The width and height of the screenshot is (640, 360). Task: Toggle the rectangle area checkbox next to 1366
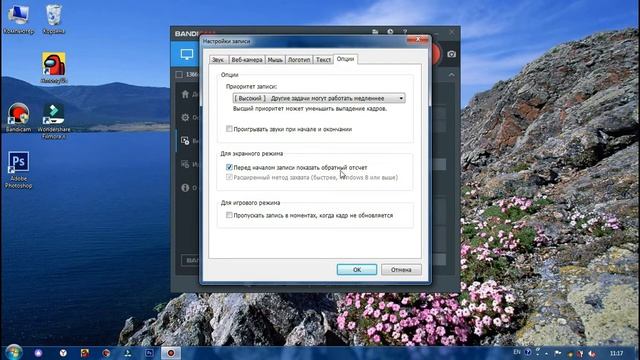(179, 74)
